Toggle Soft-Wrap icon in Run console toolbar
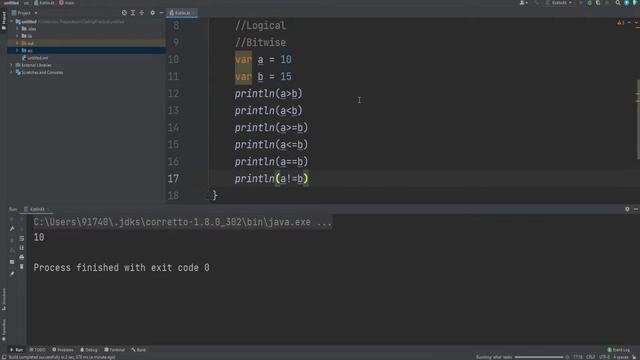 (x=22, y=238)
